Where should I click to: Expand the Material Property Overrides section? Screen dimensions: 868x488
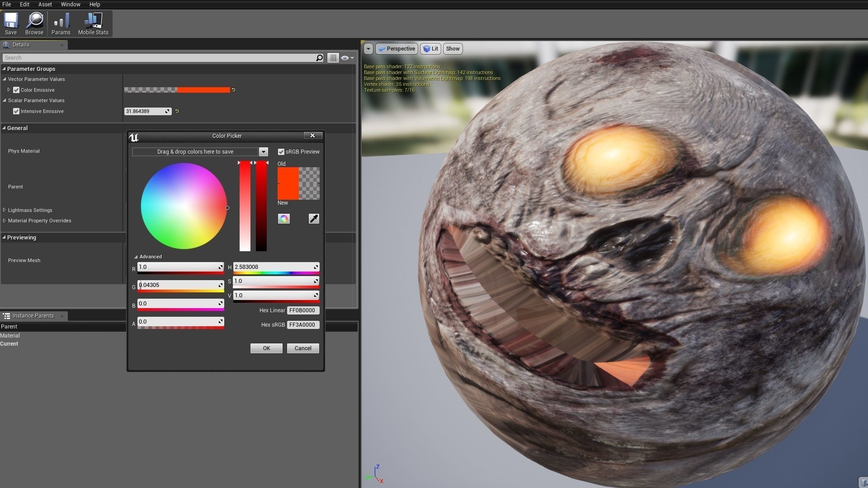[5, 221]
